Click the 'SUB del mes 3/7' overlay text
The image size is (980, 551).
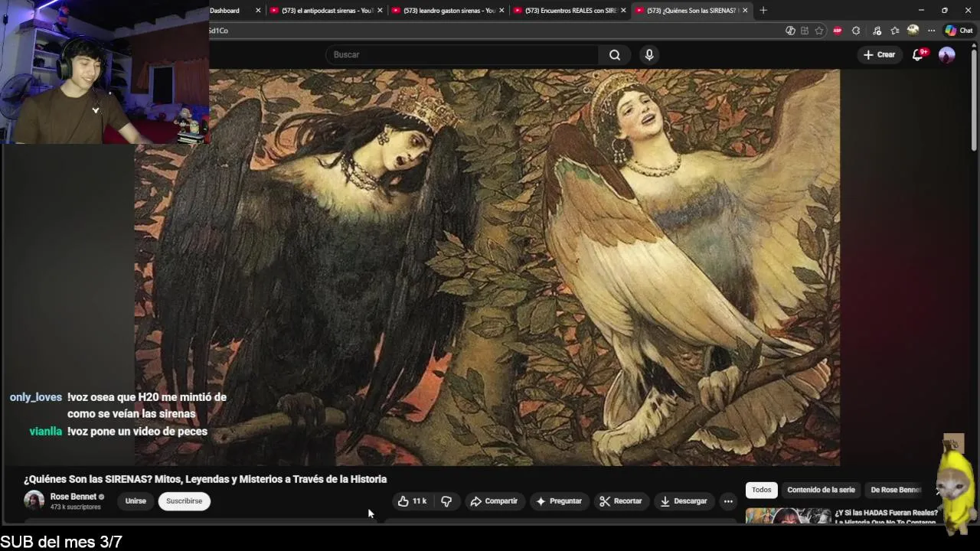click(61, 542)
